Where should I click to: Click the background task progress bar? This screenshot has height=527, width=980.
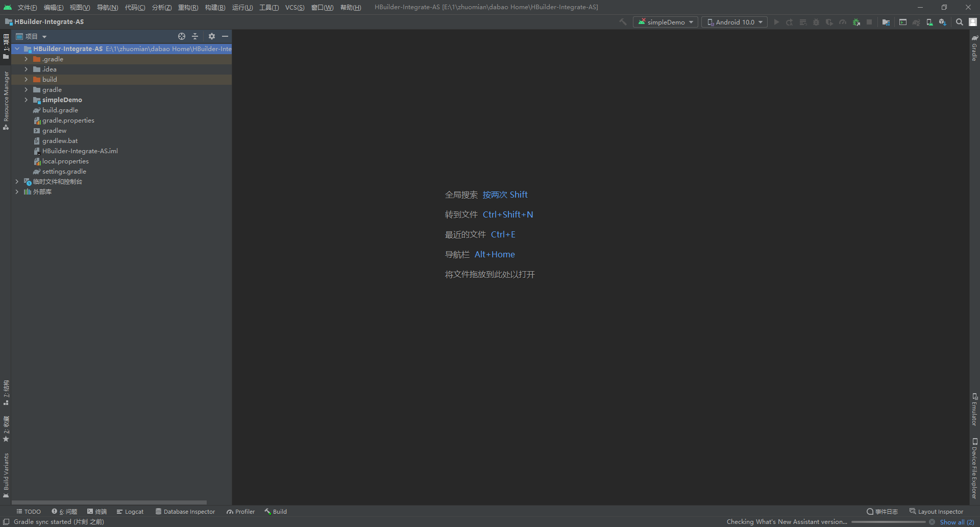pyautogui.click(x=888, y=522)
